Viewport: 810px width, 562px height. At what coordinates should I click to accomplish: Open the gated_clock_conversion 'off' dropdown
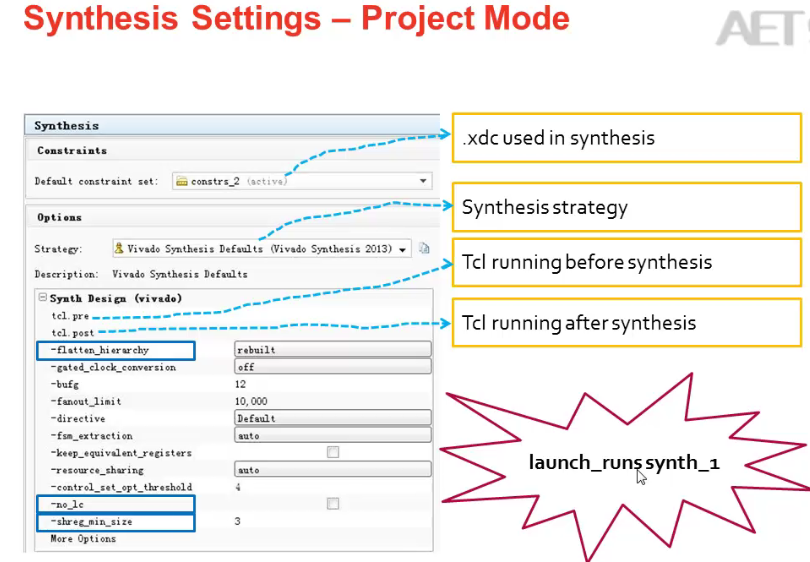333,367
